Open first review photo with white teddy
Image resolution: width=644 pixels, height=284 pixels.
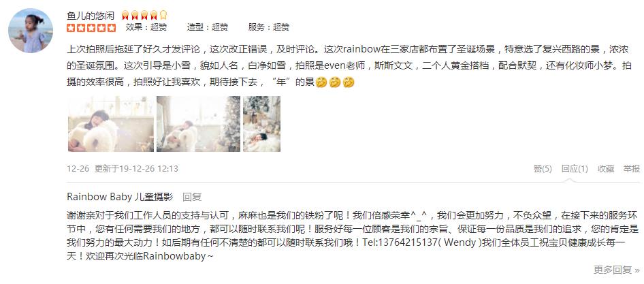tap(111, 124)
